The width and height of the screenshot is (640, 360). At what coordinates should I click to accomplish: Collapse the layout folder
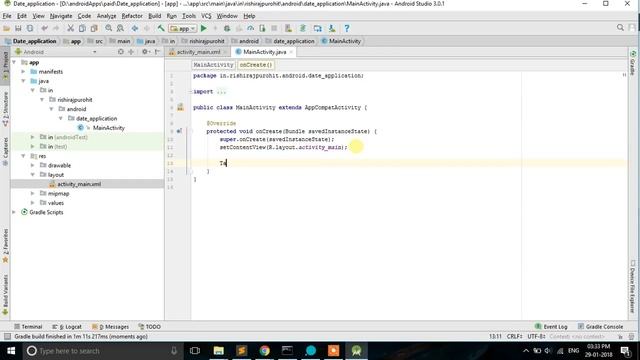tap(33, 175)
